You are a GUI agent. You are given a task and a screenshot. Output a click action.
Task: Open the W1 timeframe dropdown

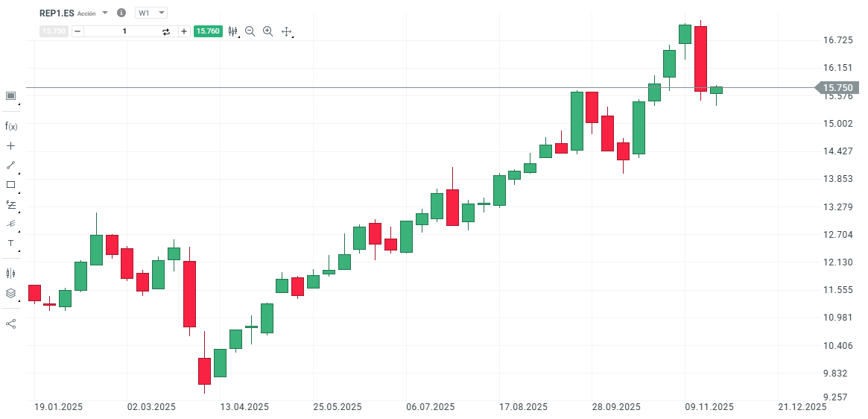[151, 13]
